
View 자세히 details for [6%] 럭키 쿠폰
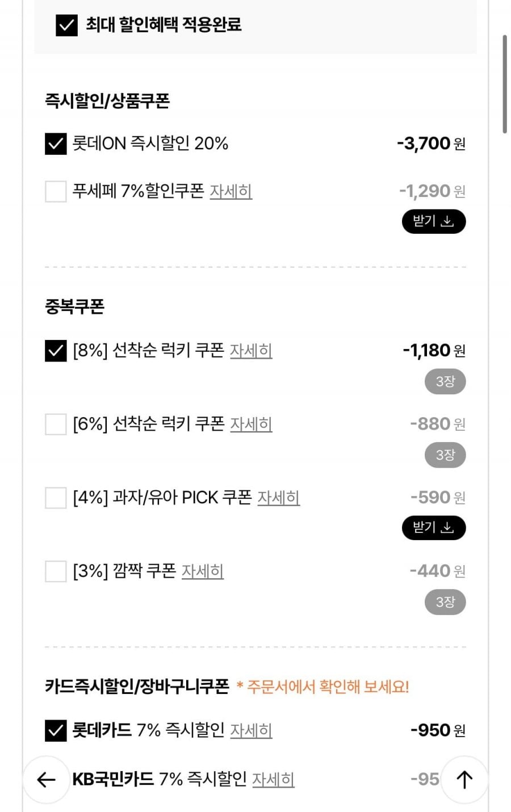pyautogui.click(x=251, y=424)
